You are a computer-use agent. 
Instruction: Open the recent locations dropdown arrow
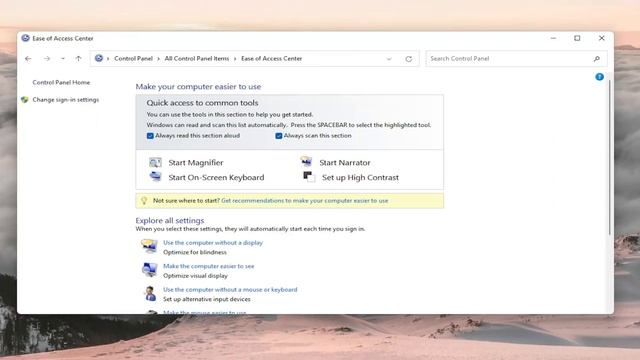(62, 59)
